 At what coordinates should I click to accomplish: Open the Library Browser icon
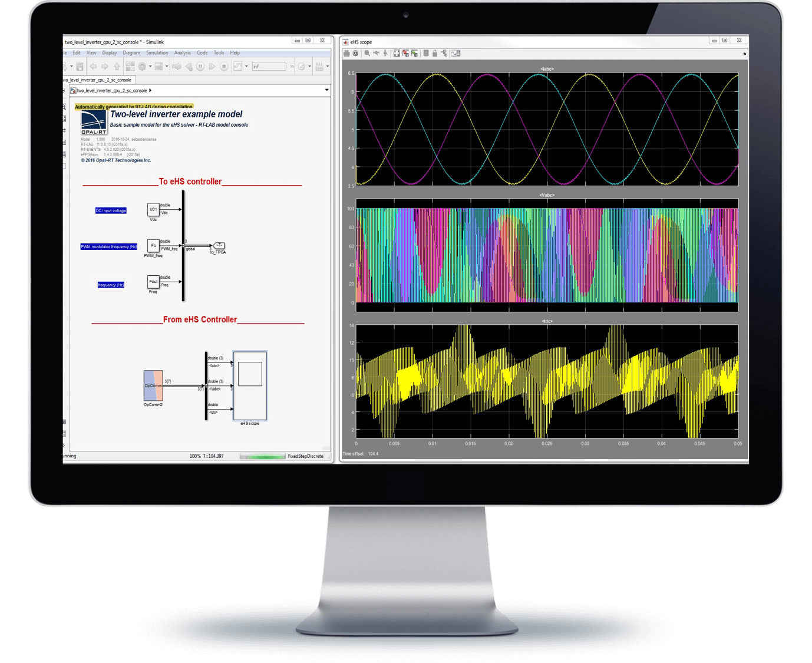click(130, 67)
